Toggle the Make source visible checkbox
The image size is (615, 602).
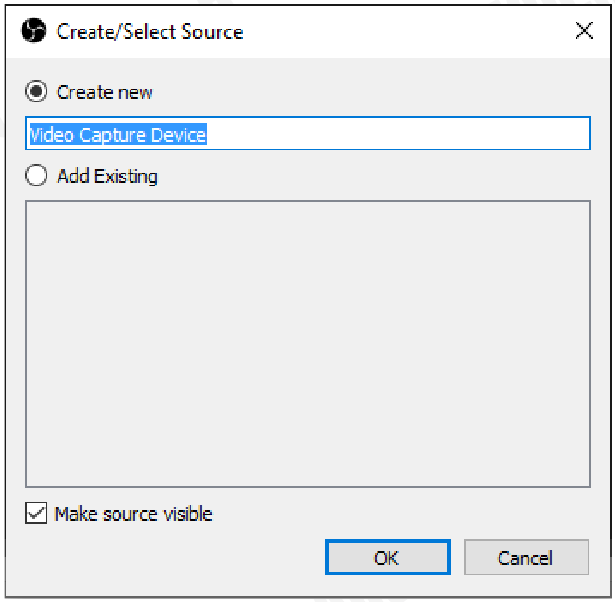(x=36, y=513)
